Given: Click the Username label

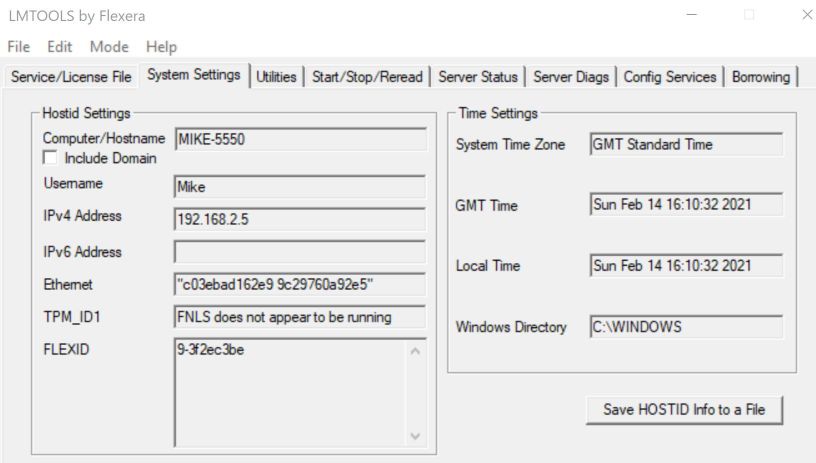Looking at the screenshot, I should pos(73,183).
